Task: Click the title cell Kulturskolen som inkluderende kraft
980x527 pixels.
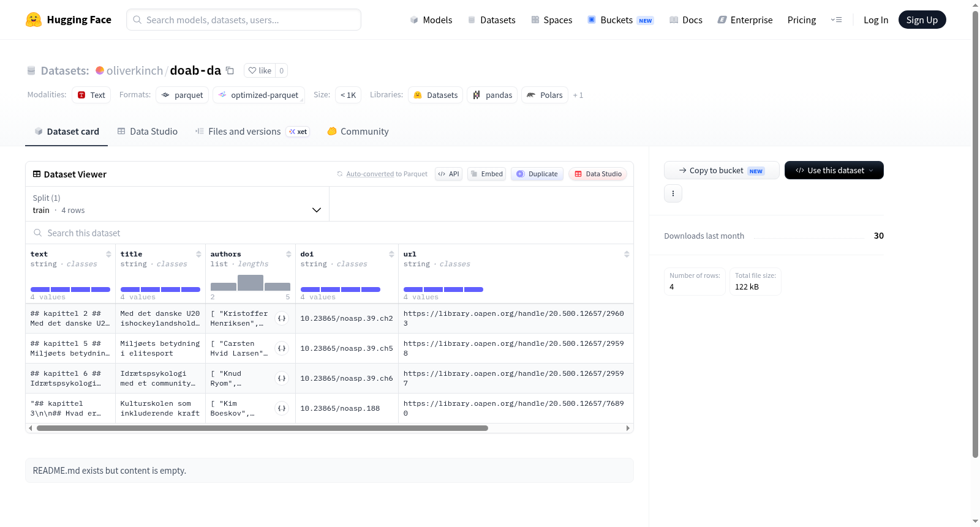Action: tap(160, 408)
